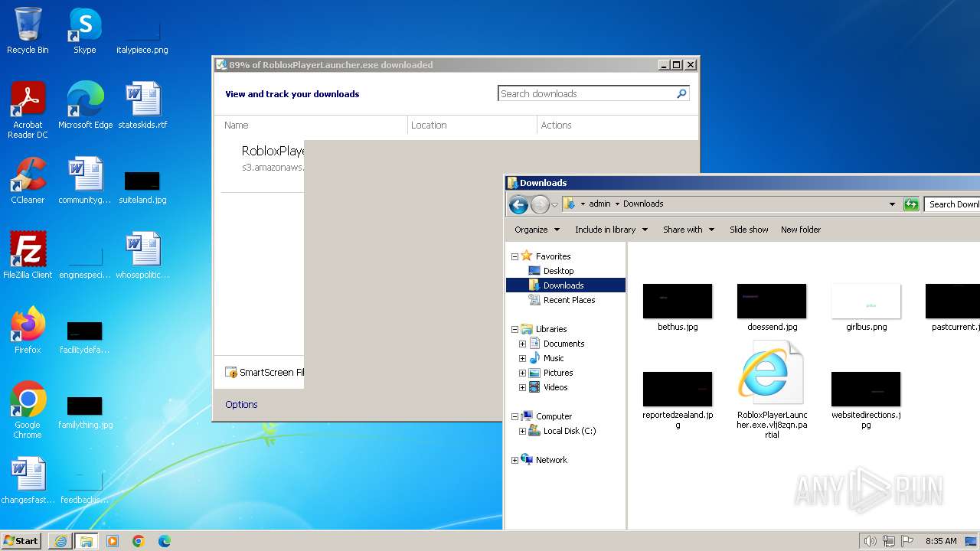Click the Action Center flag icon

coord(907,541)
